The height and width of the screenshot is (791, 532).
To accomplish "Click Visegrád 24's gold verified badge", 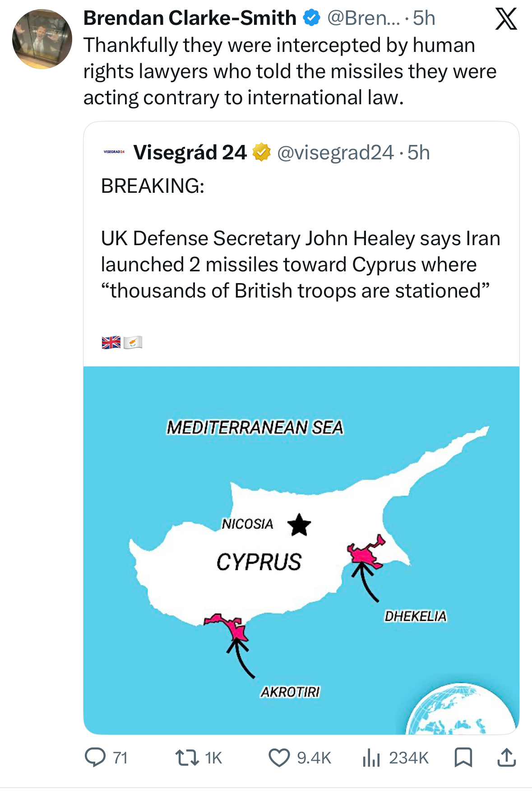I will (x=261, y=152).
